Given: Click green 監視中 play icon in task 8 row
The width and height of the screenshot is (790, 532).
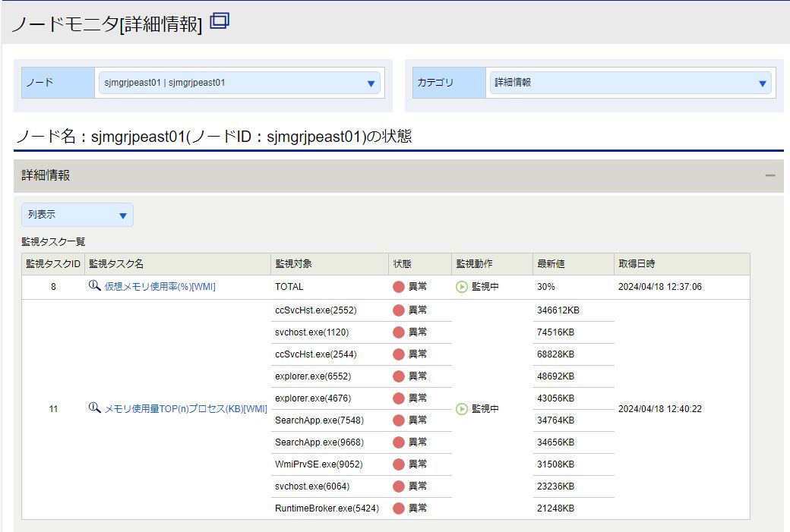Looking at the screenshot, I should [x=462, y=287].
